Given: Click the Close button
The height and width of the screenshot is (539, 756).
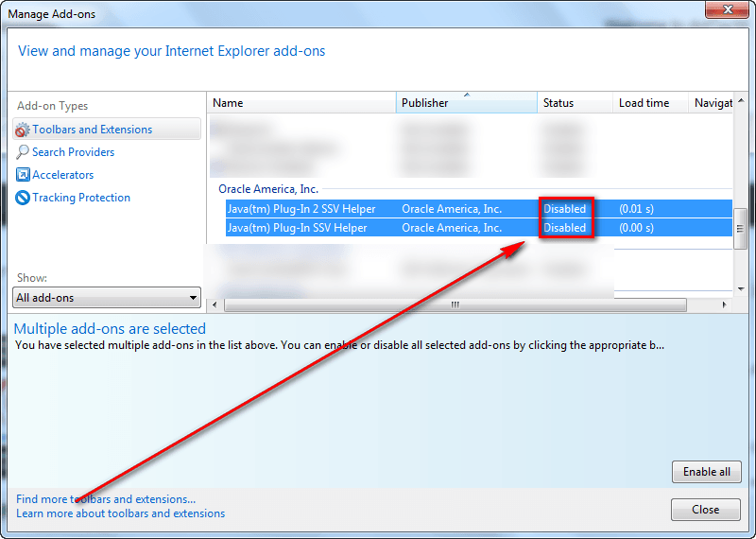Looking at the screenshot, I should 705,510.
